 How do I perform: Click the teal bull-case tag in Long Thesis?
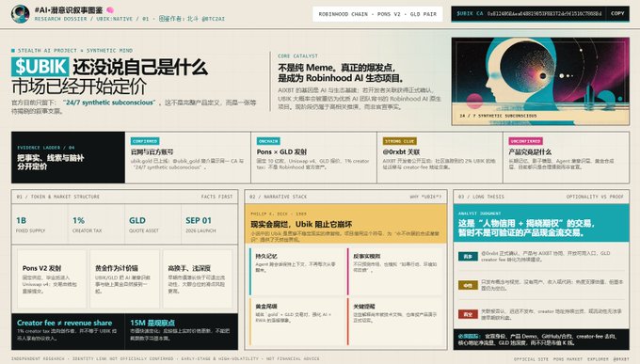(x=468, y=256)
